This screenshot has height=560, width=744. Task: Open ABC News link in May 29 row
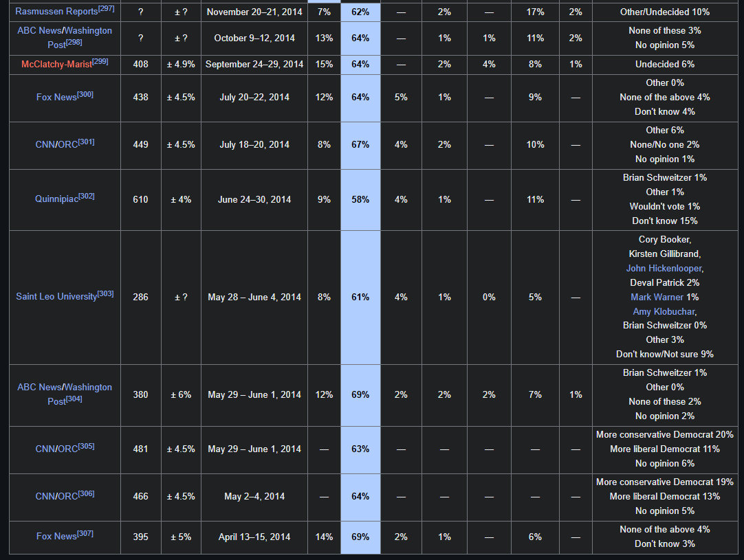[39, 387]
